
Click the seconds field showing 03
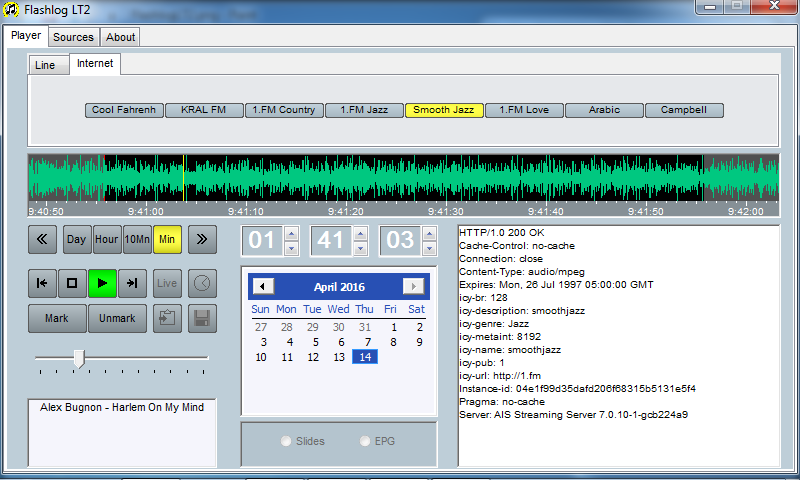point(400,241)
